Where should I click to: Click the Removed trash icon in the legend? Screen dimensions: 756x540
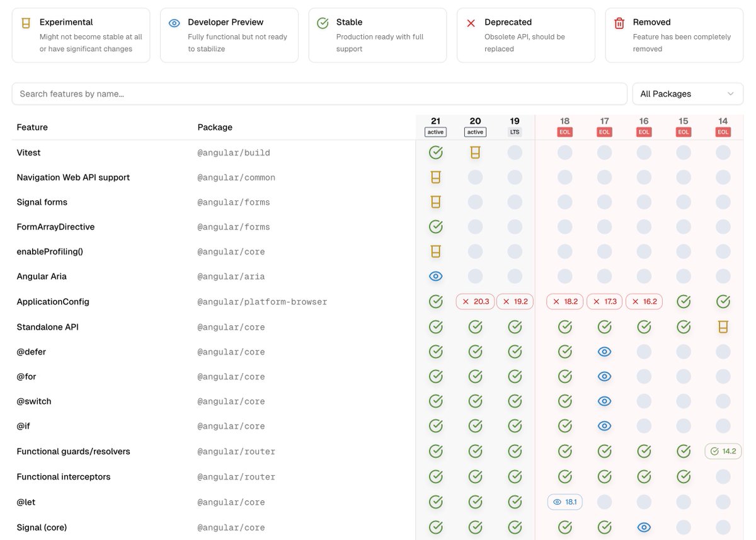619,22
